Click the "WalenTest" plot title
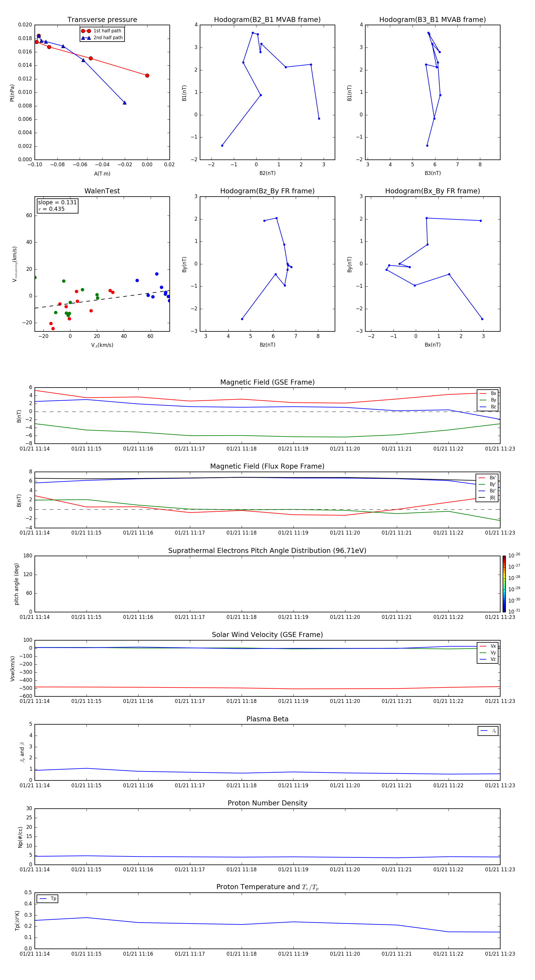 click(x=102, y=191)
